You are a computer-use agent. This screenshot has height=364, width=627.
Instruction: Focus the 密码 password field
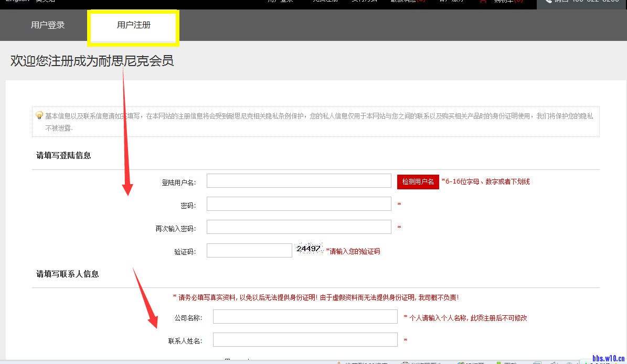pos(299,204)
